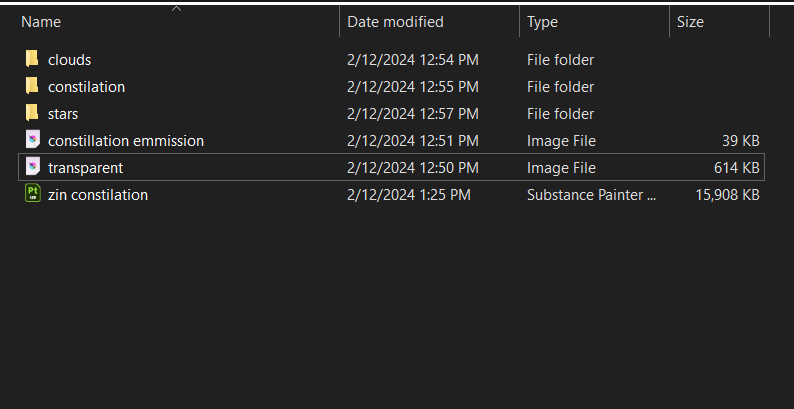794x409 pixels.
Task: Click the 15,908 KB size of zin constilation
Action: click(727, 195)
